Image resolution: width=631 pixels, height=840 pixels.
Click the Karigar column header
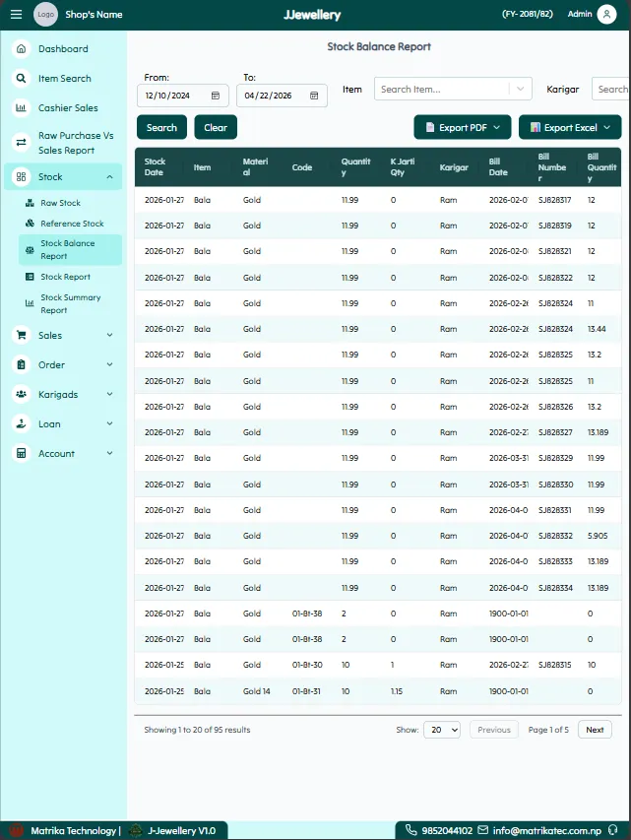coord(454,167)
